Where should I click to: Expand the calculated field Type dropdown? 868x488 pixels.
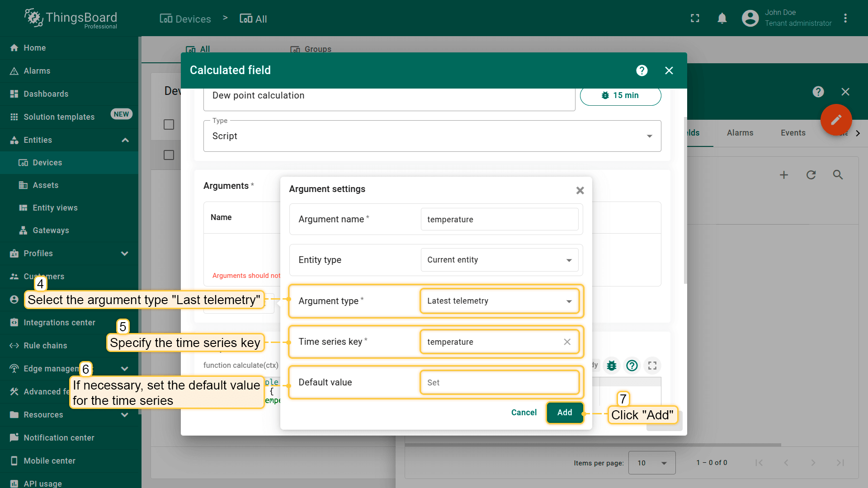[432, 136]
